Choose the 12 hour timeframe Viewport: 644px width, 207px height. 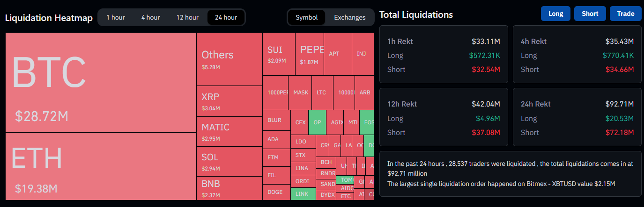(187, 18)
